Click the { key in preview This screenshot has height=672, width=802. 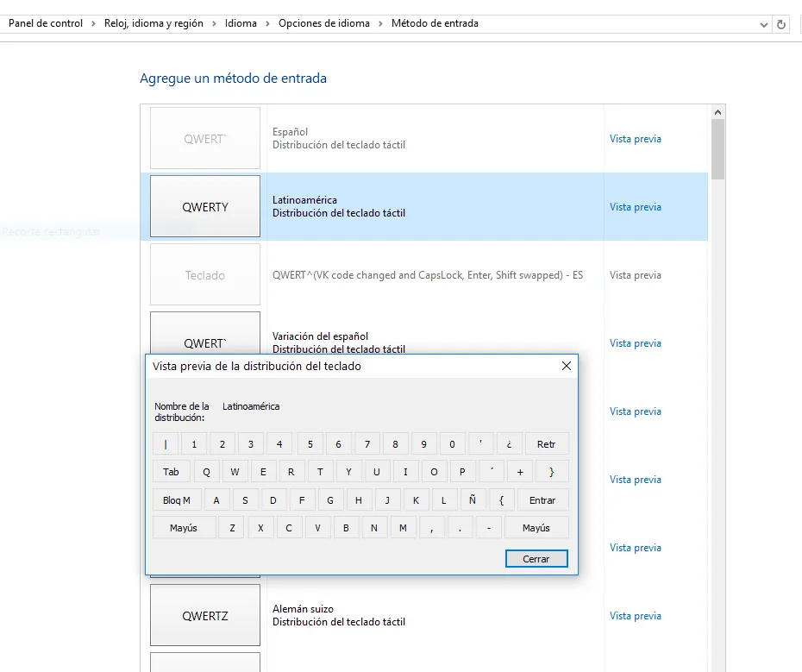click(501, 500)
